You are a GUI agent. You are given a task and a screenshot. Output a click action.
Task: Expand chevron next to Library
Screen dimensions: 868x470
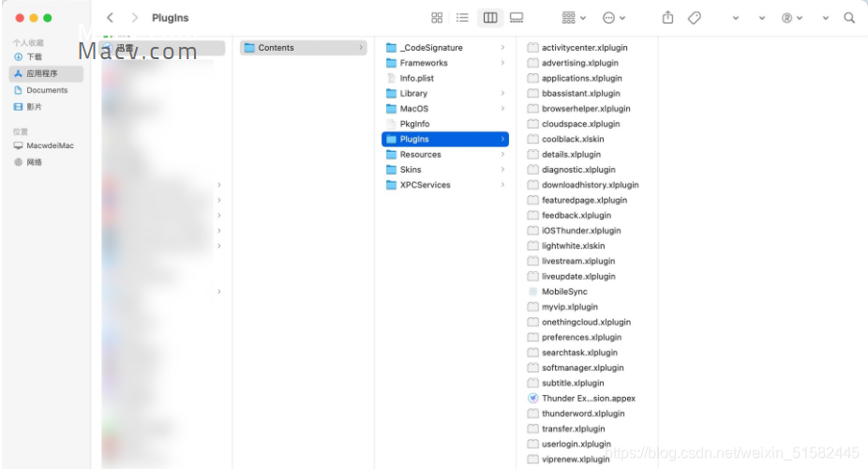[502, 93]
